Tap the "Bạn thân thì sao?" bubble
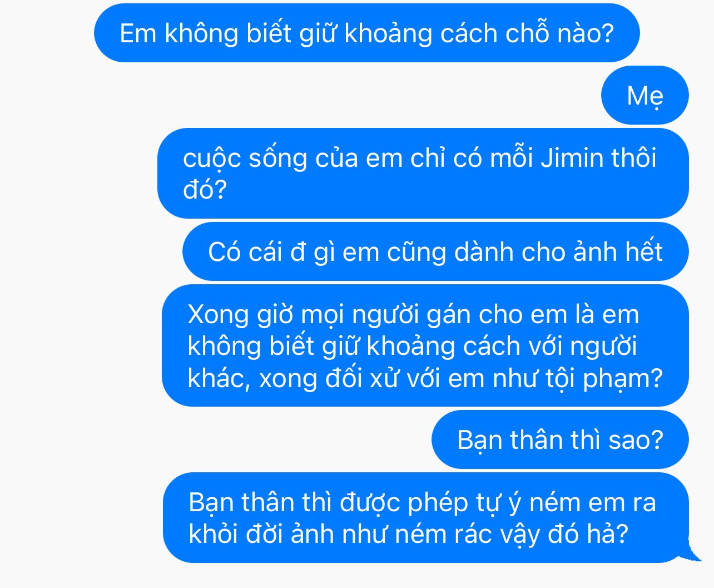This screenshot has width=714, height=588. tap(560, 439)
